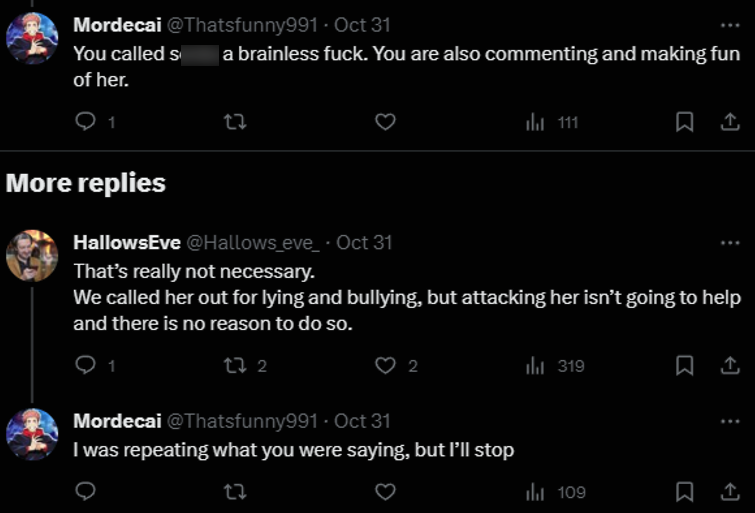Click HallowsEve's profile avatar

[32, 256]
